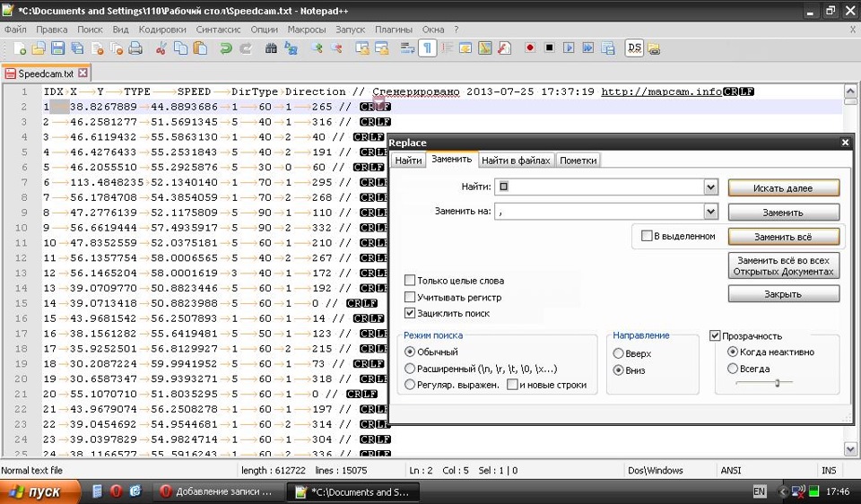Image resolution: width=861 pixels, height=504 pixels.
Task: Save the file using the floppy disk icon
Action: (57, 48)
